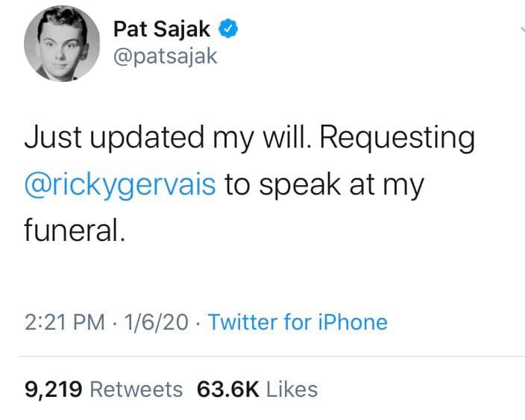Click the dot between date and source

point(198,323)
